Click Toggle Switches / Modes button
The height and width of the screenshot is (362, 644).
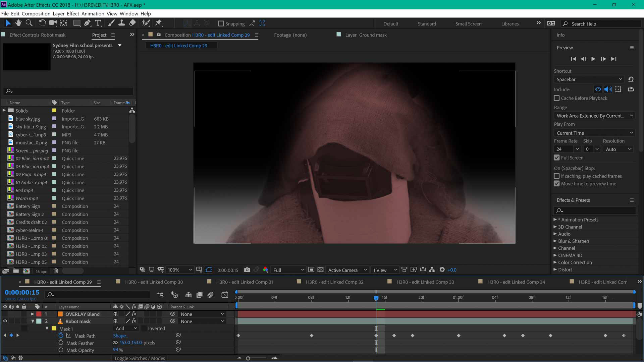click(140, 358)
